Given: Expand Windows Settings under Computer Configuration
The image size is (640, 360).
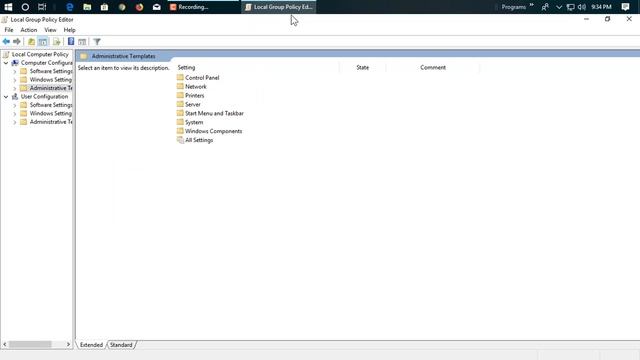Looking at the screenshot, I should coord(15,80).
